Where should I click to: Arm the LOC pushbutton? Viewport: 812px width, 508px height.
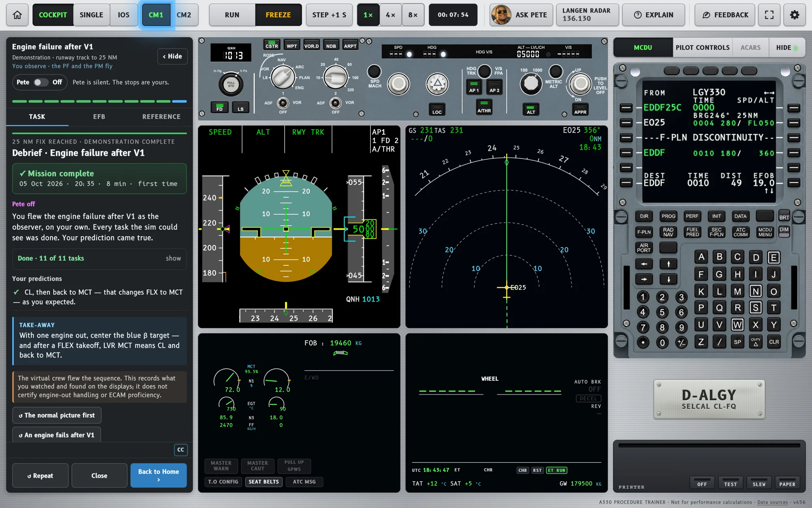pos(437,109)
